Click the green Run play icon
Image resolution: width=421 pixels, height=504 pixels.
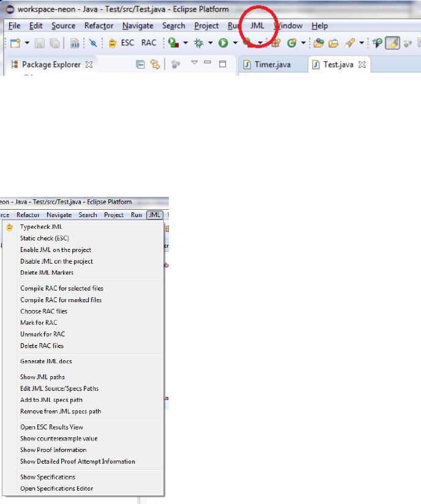pyautogui.click(x=223, y=43)
